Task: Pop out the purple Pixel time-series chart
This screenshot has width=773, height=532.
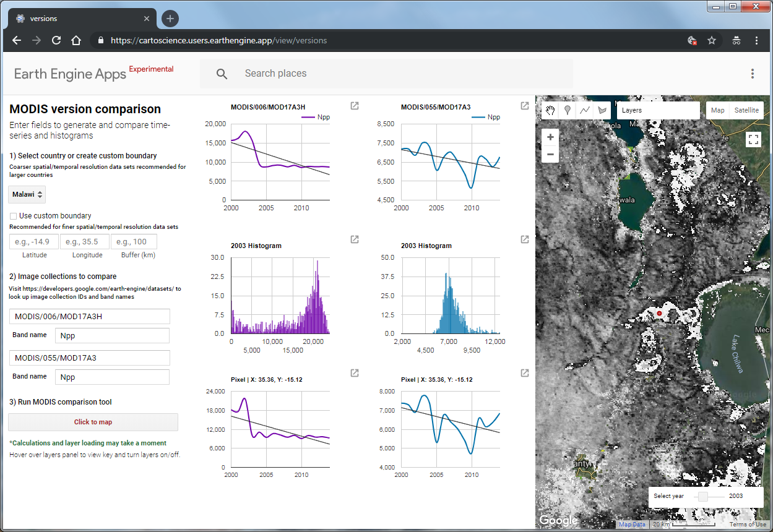Action: (x=355, y=373)
